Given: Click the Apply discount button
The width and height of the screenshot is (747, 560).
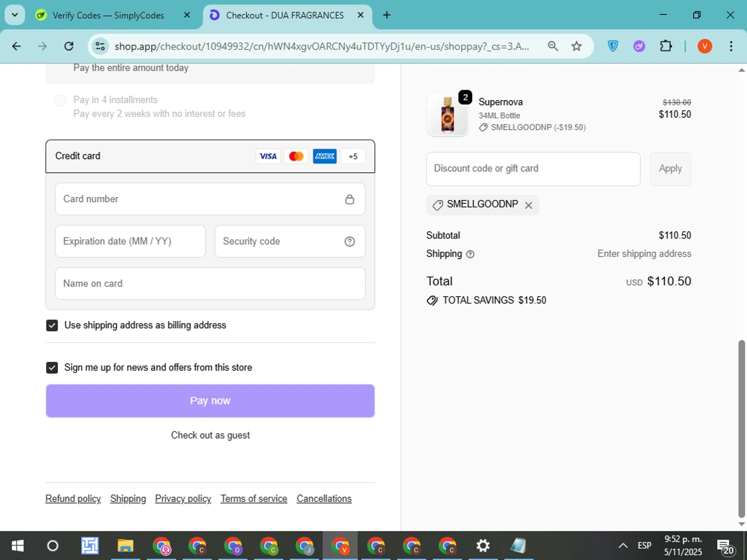Looking at the screenshot, I should (x=670, y=169).
